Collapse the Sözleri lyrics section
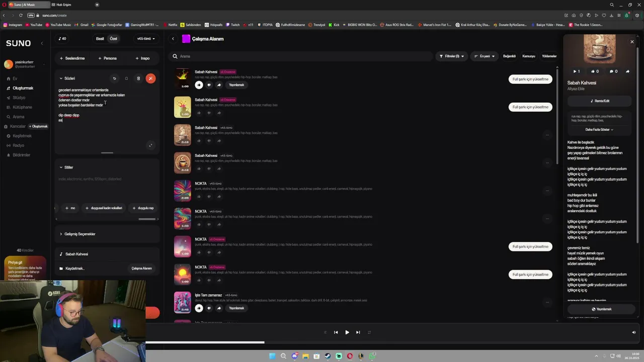 point(67,78)
